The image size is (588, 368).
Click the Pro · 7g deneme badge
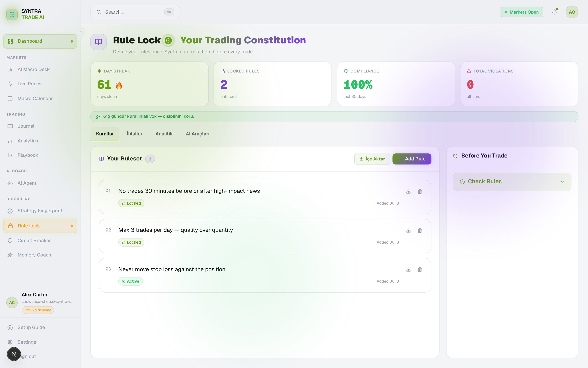pyautogui.click(x=38, y=310)
